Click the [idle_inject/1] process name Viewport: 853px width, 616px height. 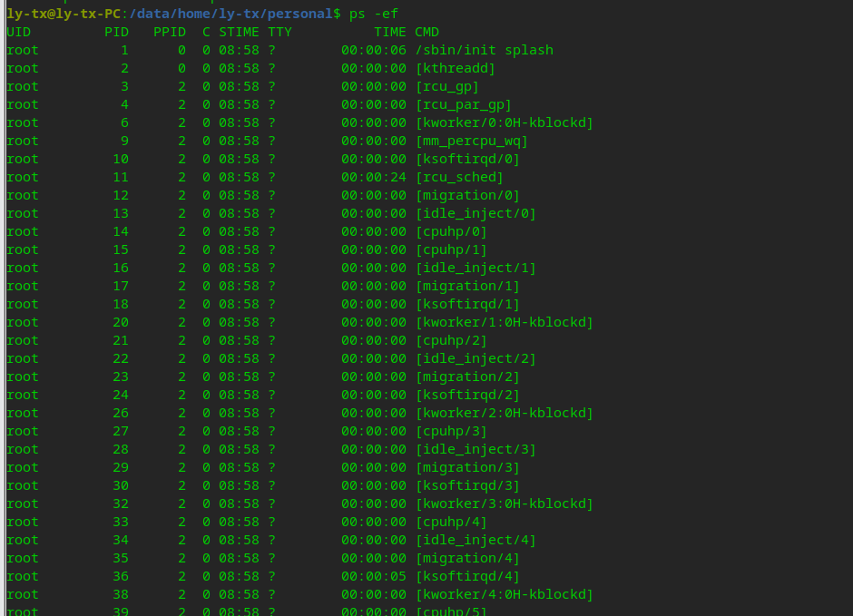click(x=476, y=268)
